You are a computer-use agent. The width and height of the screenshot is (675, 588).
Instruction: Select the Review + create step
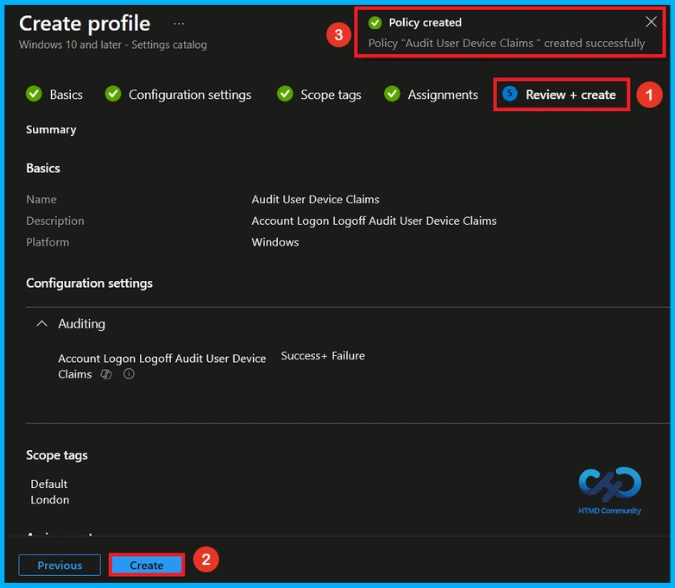click(x=559, y=94)
